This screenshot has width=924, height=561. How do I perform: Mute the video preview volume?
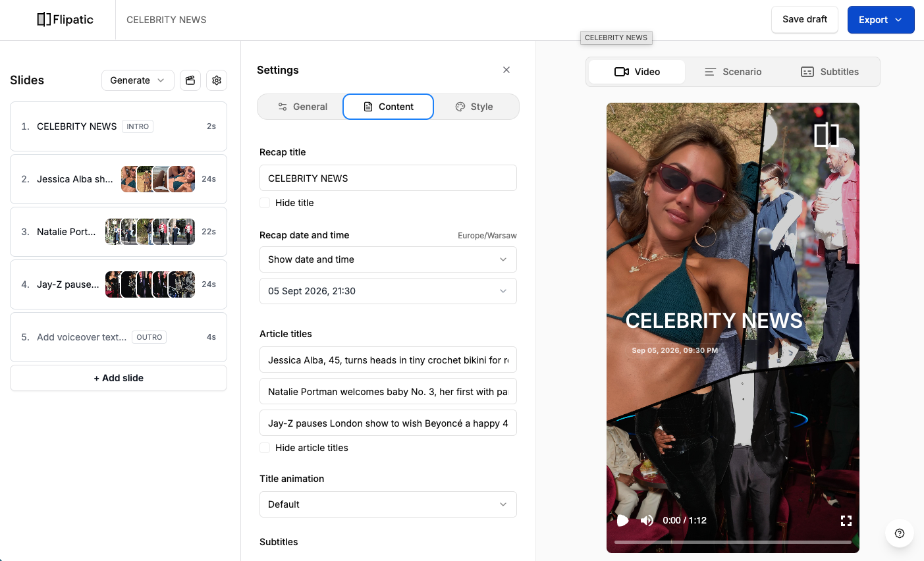(x=647, y=520)
